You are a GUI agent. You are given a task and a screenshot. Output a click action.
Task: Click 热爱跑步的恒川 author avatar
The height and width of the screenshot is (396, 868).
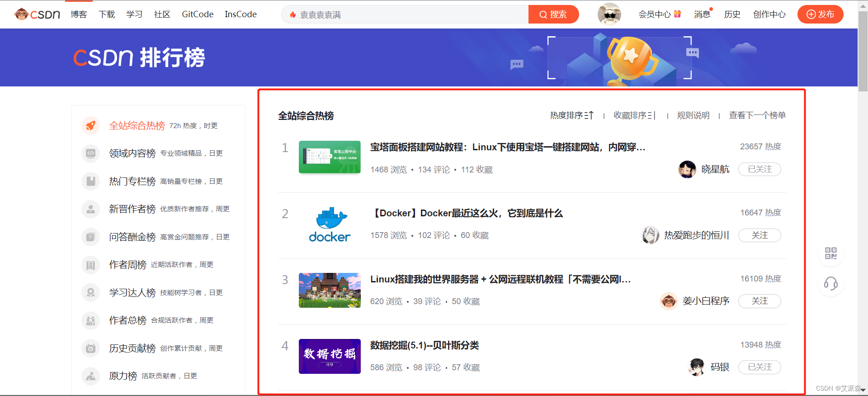pyautogui.click(x=651, y=235)
